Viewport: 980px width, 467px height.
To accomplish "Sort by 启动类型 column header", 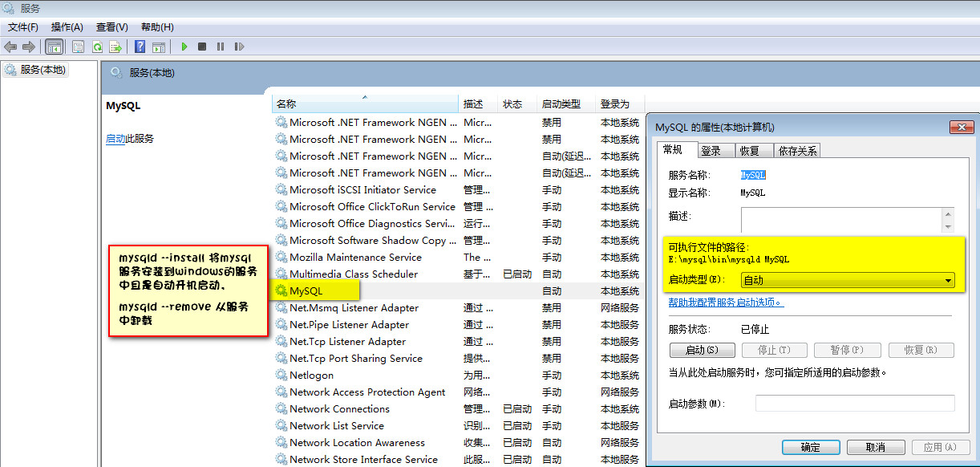I will (567, 104).
